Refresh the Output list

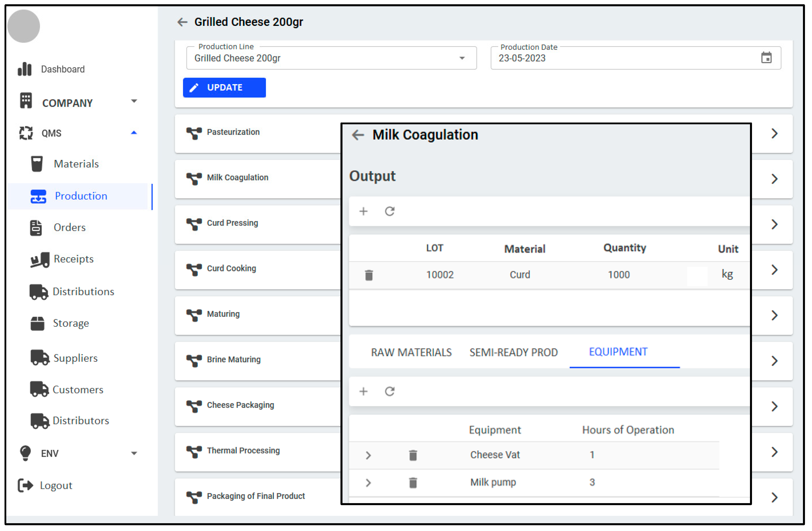(390, 211)
